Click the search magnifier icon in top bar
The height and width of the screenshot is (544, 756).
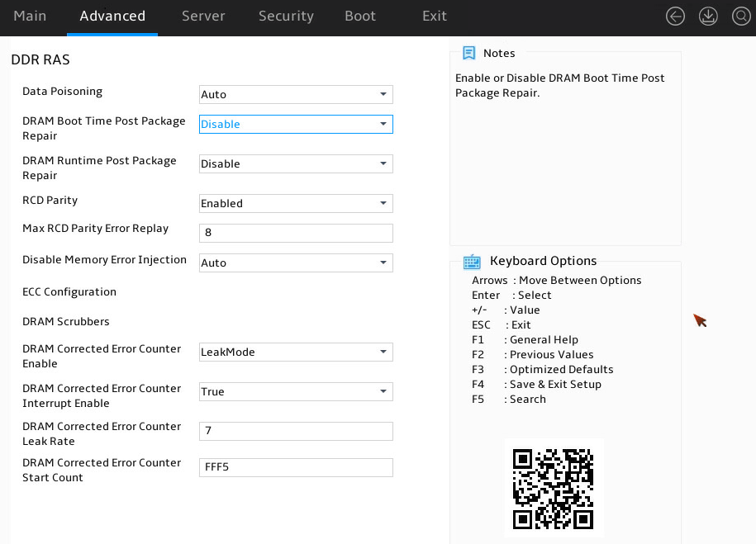[741, 17]
